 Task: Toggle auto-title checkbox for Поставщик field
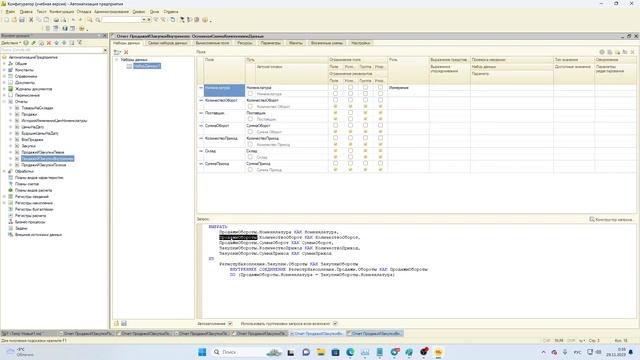[250, 119]
